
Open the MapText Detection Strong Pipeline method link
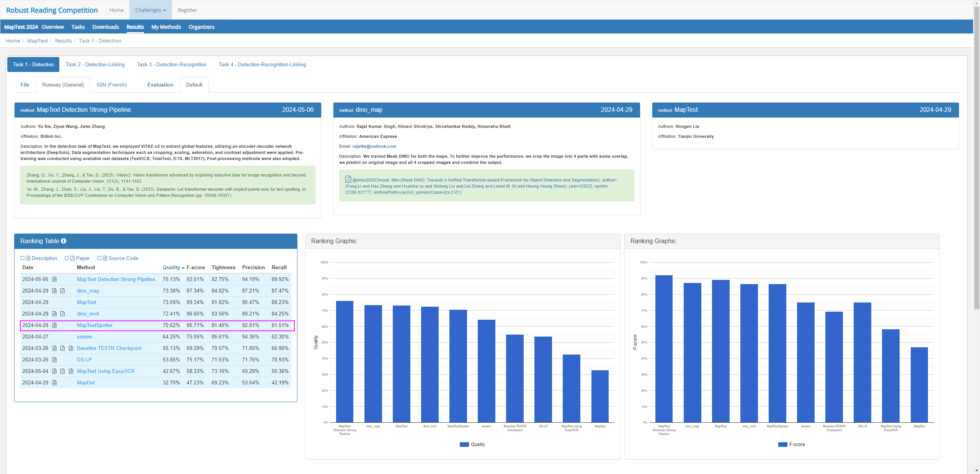point(116,279)
